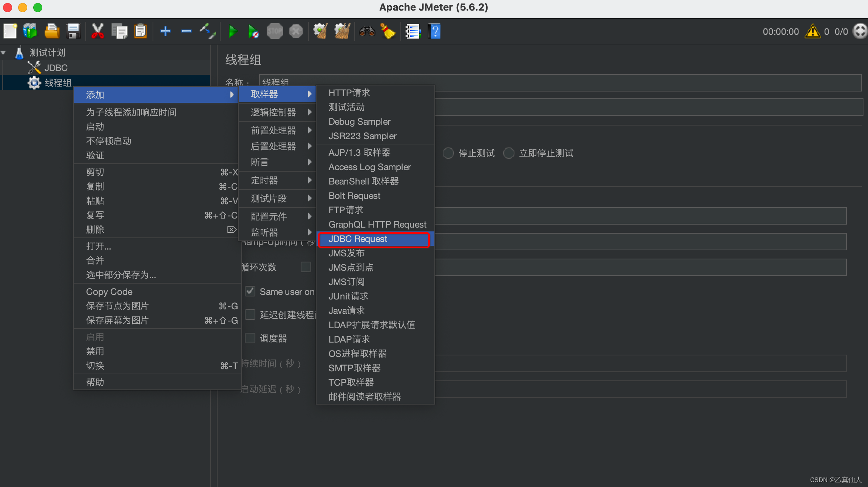Choose 测试片段 submenu entry
Screen dimensions: 868x487
(x=278, y=199)
